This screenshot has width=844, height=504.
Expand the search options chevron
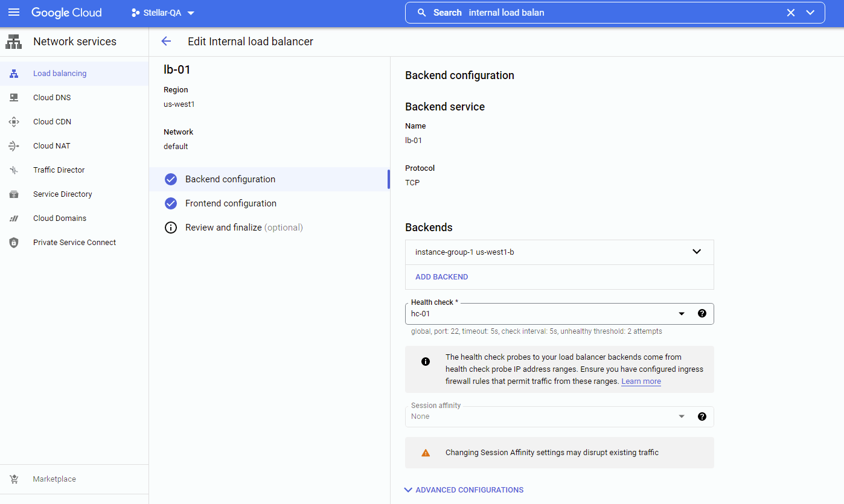tap(810, 13)
